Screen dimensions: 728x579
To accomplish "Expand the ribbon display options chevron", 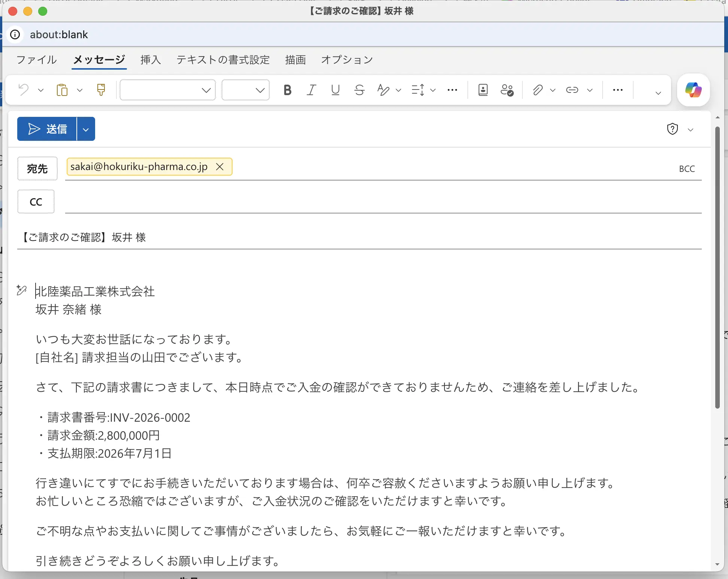I will (658, 93).
